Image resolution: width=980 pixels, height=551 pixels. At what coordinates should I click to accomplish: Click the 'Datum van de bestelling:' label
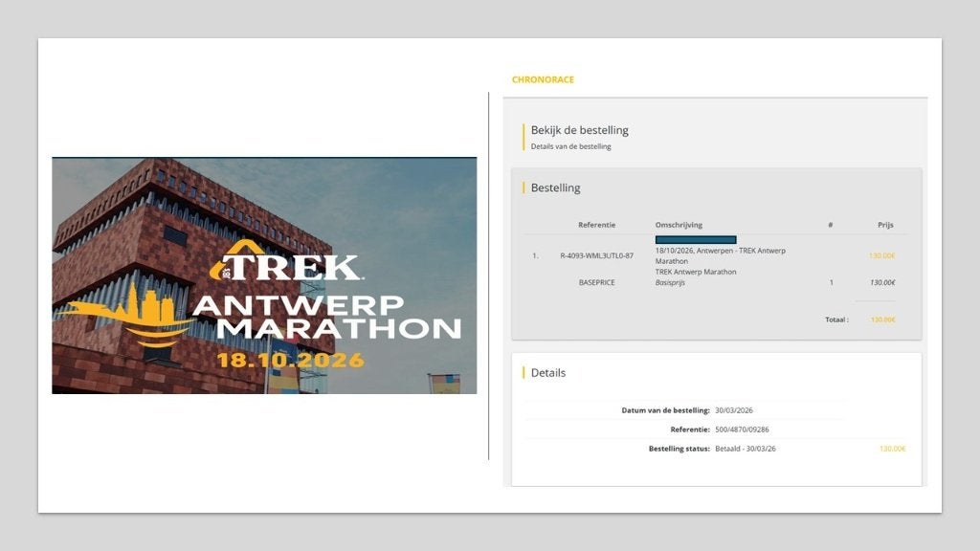click(x=665, y=410)
